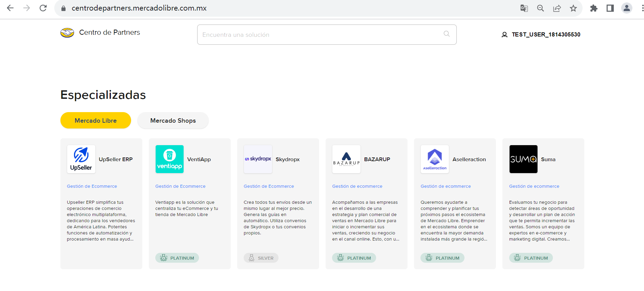Click the browser forward arrow

tap(27, 8)
